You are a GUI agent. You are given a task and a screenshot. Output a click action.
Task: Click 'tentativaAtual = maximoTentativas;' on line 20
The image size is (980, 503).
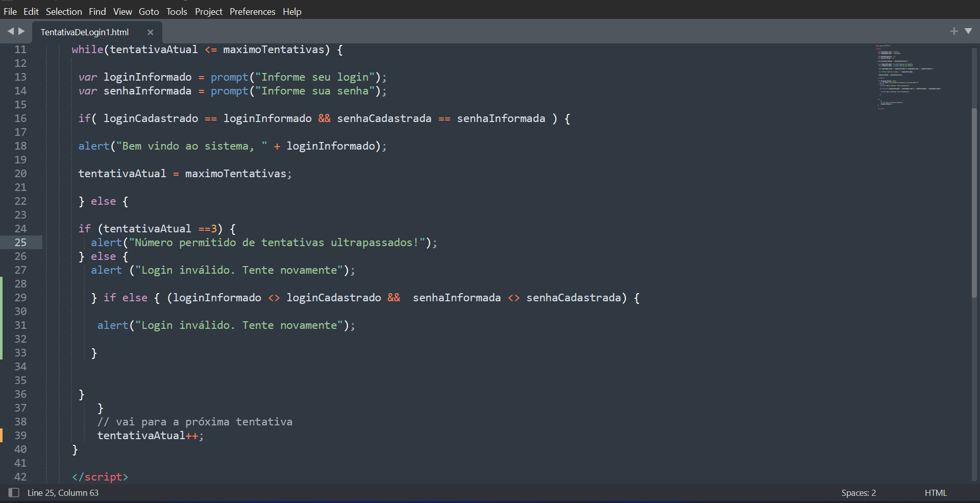pos(185,174)
